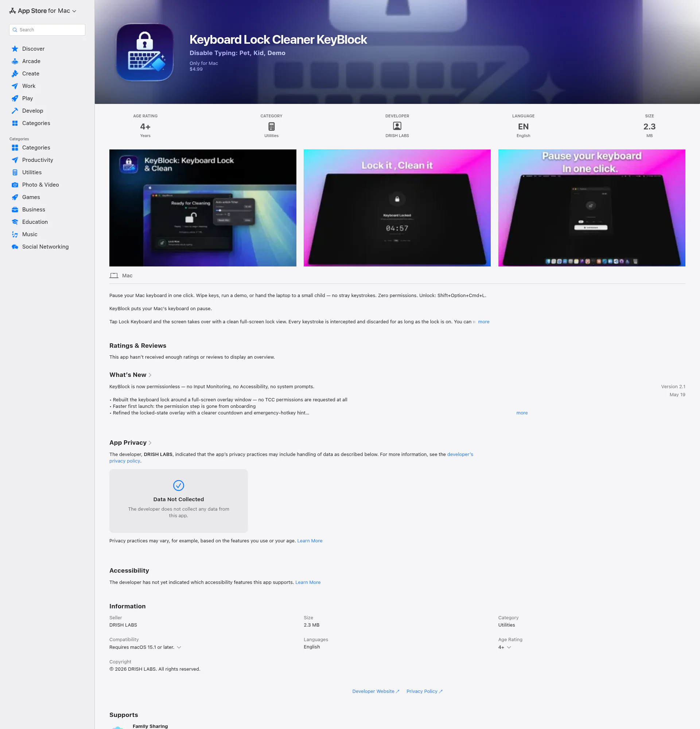The height and width of the screenshot is (729, 700).
Task: Select Education category in sidebar
Action: point(35,222)
